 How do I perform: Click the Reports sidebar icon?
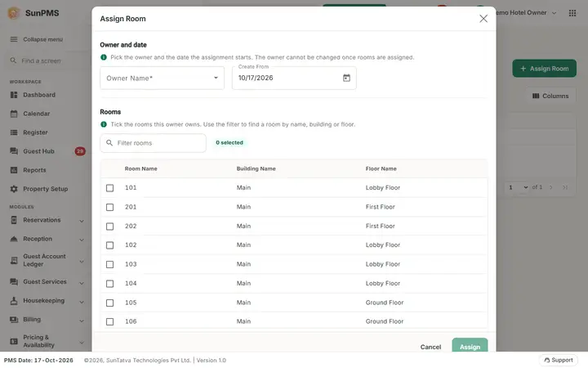tap(14, 170)
